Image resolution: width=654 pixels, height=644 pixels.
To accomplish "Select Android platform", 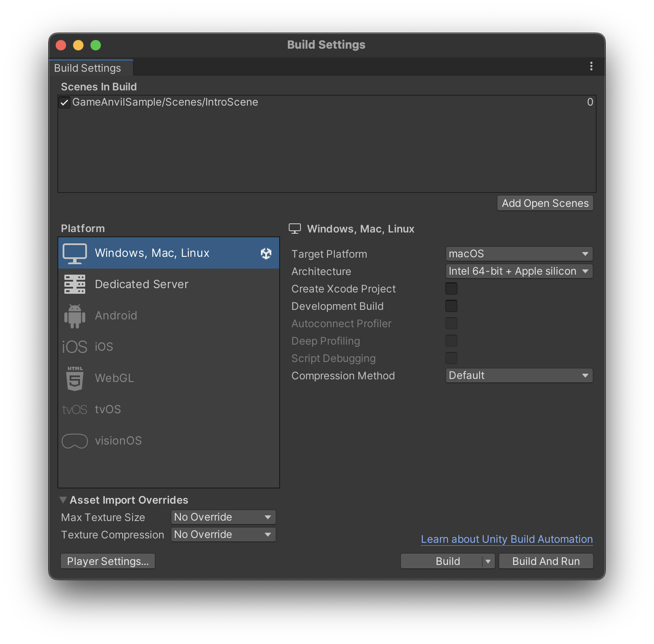I will point(169,315).
